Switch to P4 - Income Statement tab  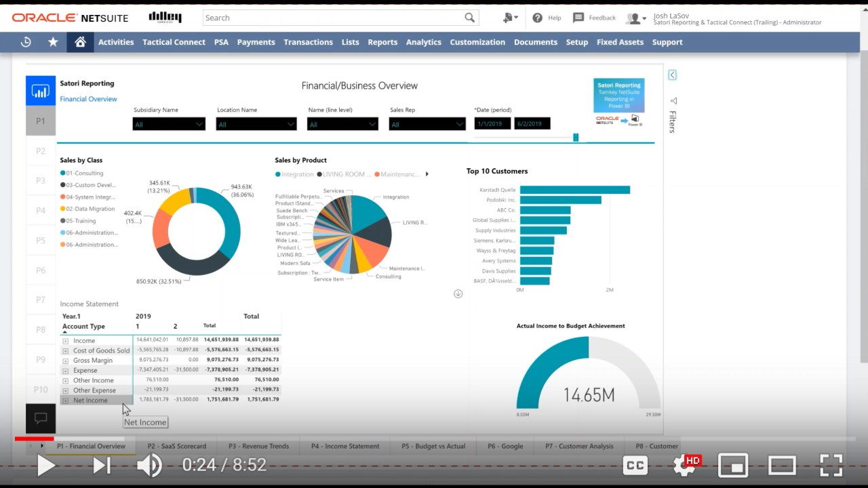coord(345,446)
